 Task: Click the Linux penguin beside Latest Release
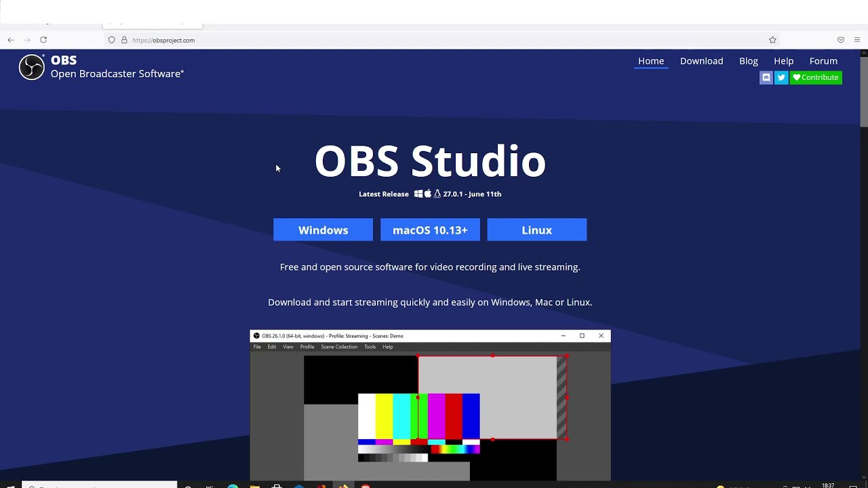pyautogui.click(x=437, y=194)
